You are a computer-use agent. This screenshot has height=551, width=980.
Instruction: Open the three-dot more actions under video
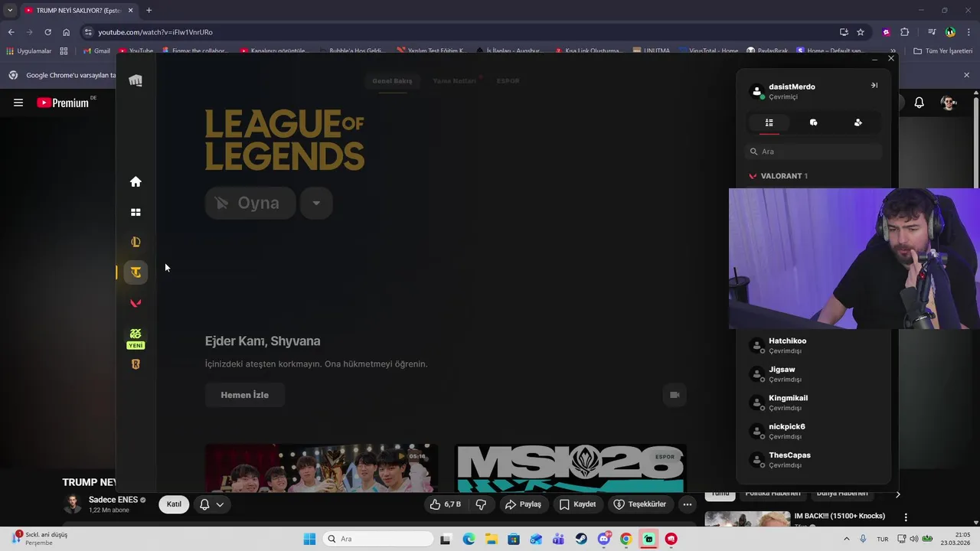tap(687, 504)
